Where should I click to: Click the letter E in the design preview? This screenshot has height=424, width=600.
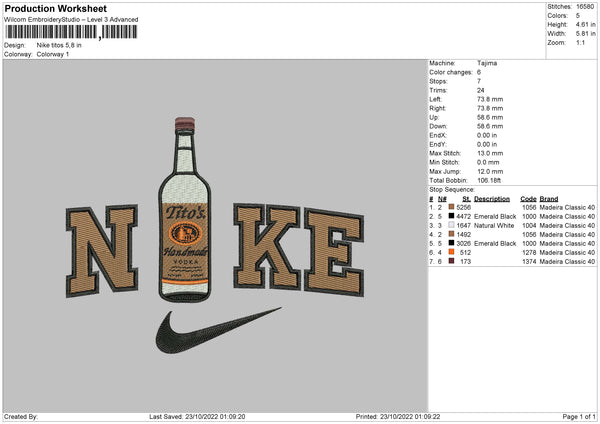click(334, 253)
